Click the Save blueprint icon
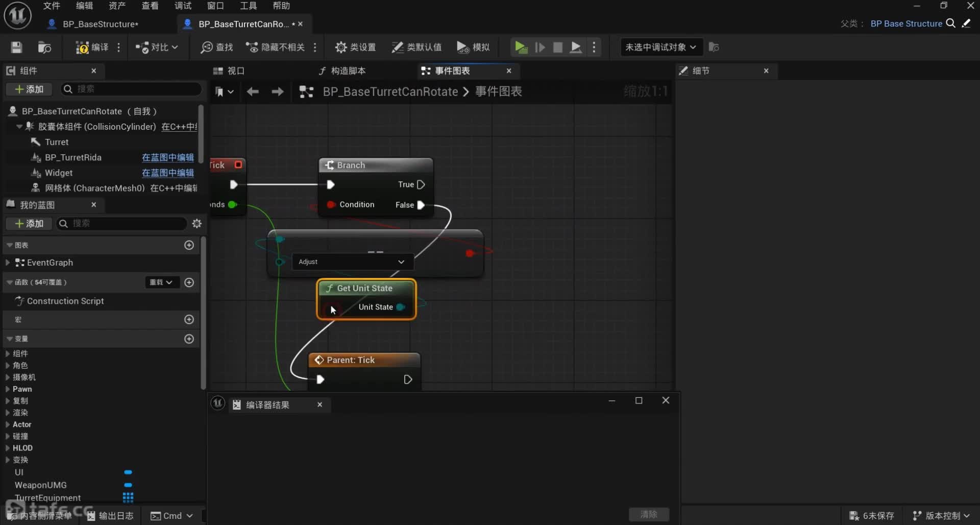980x525 pixels. [16, 47]
